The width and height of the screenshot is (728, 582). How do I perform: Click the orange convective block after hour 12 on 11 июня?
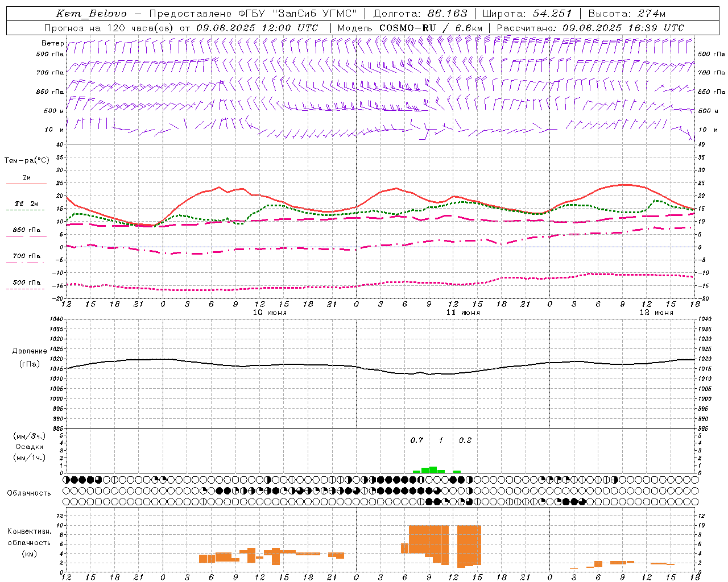(469, 546)
